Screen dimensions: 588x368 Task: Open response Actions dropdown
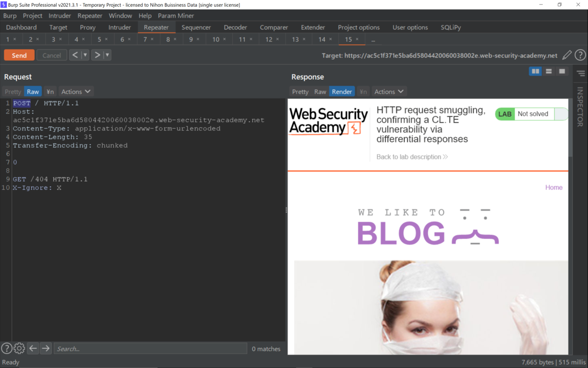click(389, 92)
